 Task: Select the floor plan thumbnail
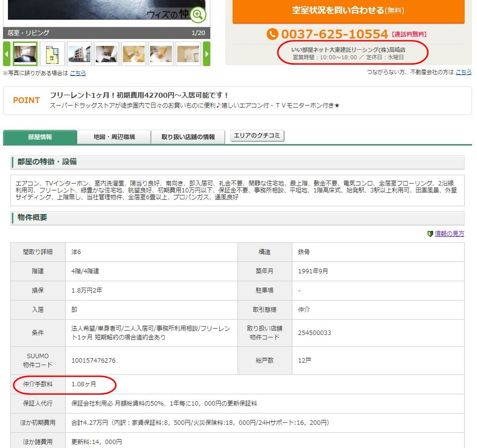pos(52,54)
